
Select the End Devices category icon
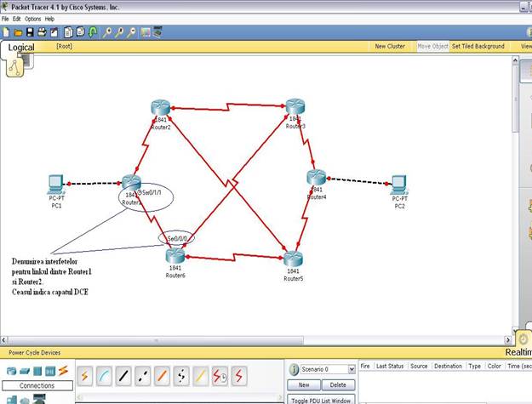coord(12,400)
